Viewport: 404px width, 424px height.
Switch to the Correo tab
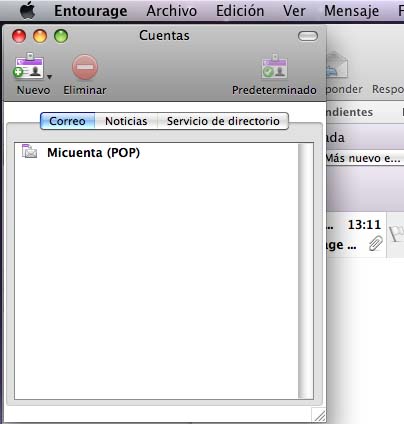[67, 121]
